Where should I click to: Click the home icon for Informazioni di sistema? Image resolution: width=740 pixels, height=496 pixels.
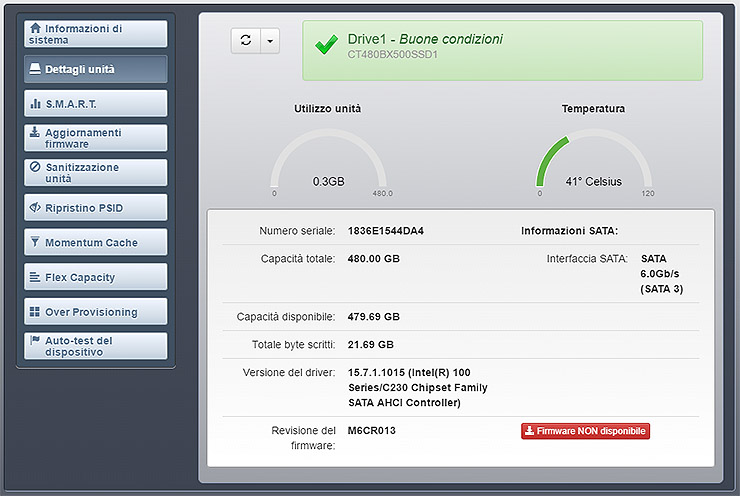36,28
